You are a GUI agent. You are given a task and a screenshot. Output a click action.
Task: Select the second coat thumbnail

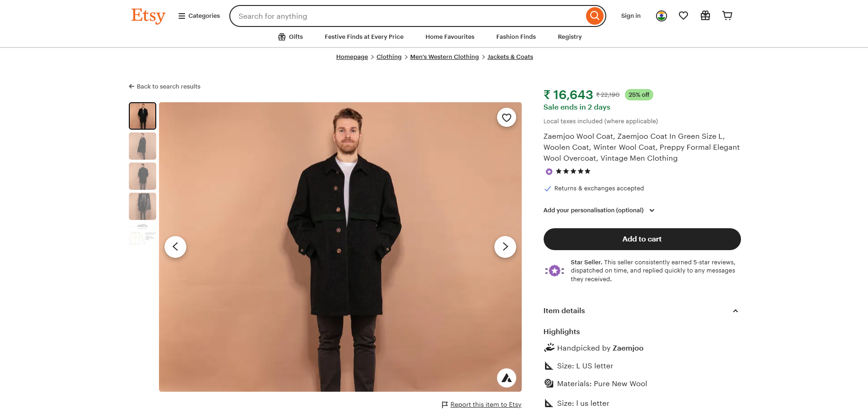pyautogui.click(x=143, y=146)
